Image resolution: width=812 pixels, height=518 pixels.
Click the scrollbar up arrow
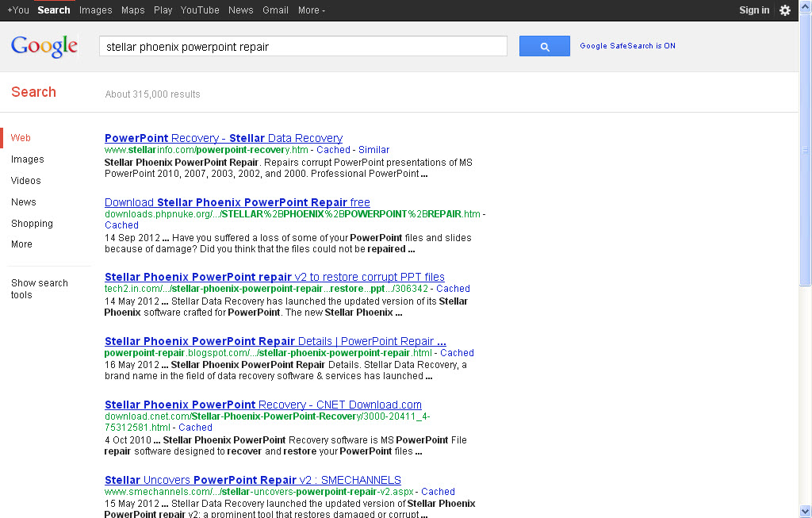806,6
